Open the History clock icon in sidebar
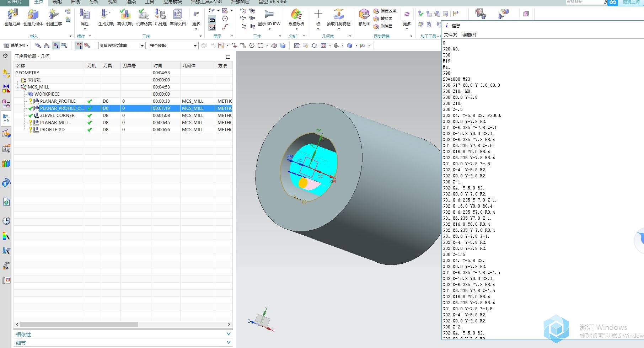The image size is (644, 348). [6, 221]
